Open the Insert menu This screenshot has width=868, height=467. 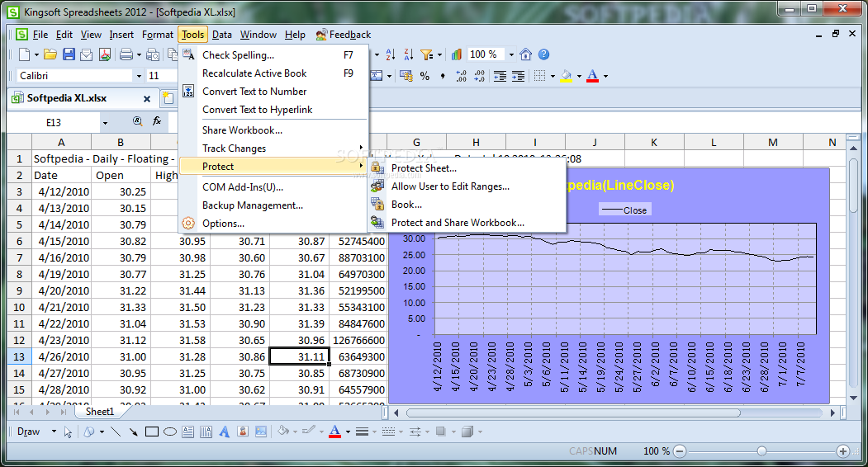121,35
